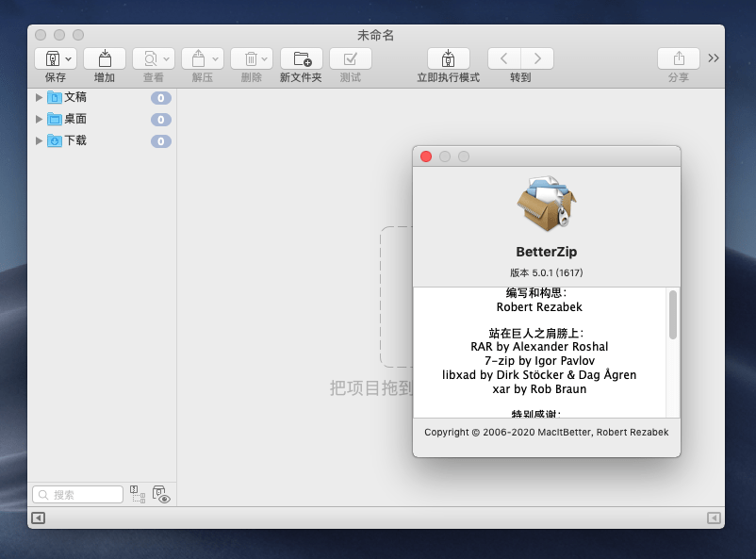The width and height of the screenshot is (756, 559).
Task: Create a new folder with 新文件夹 icon
Action: coord(302,58)
